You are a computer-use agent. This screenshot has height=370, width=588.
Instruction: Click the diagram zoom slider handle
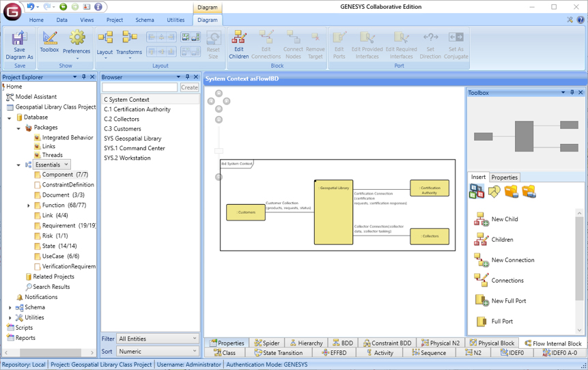click(219, 151)
